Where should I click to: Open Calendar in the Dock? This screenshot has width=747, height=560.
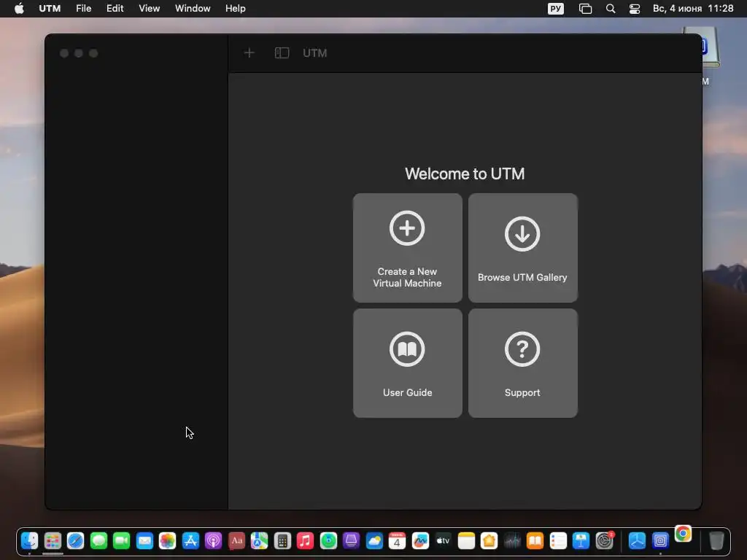click(x=397, y=541)
